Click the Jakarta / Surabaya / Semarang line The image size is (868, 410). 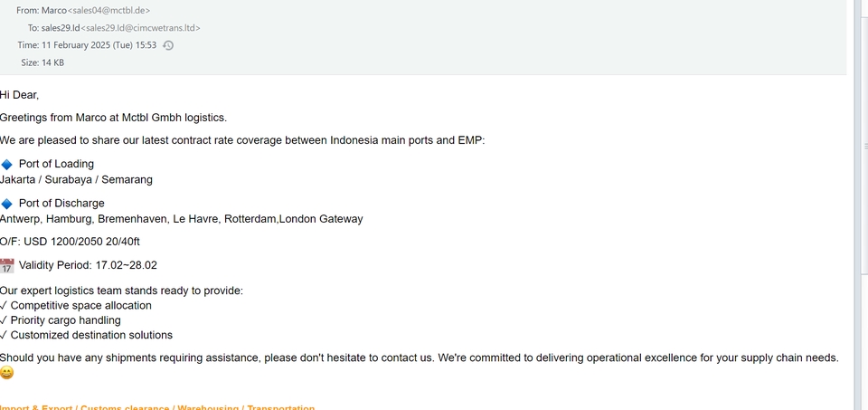point(76,179)
